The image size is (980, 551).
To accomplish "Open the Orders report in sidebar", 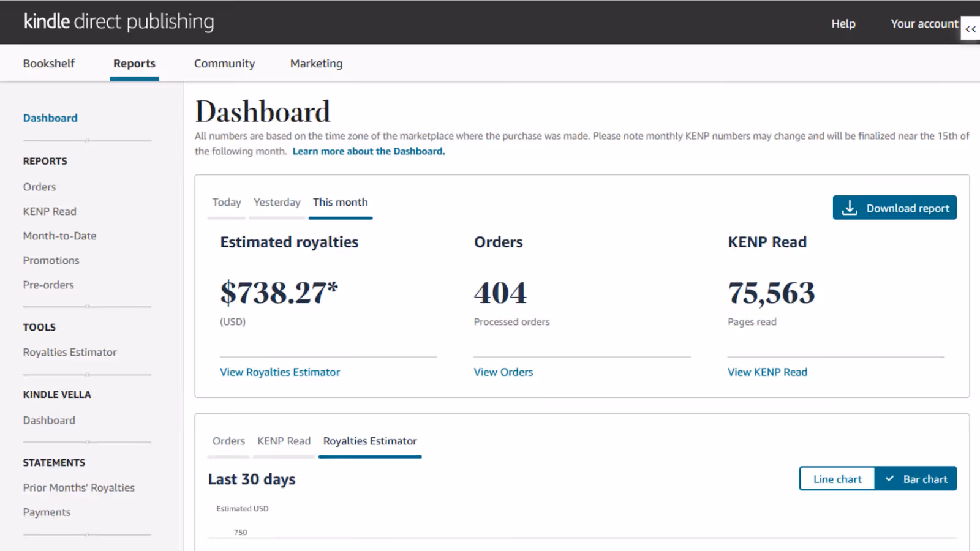I will tap(39, 187).
